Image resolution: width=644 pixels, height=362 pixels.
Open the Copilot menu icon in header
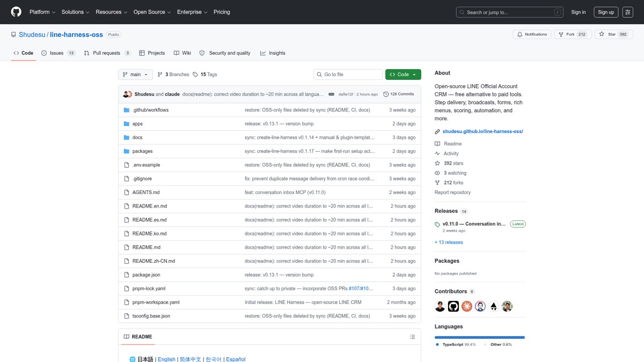tap(627, 12)
